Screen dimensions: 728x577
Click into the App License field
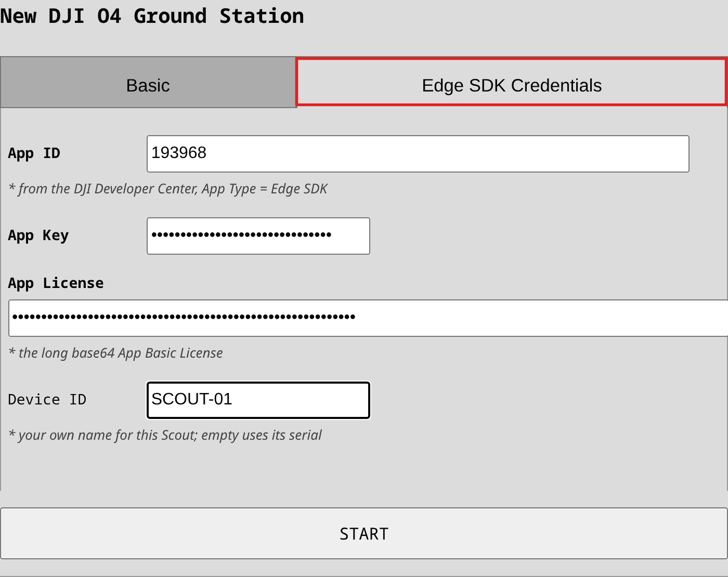(368, 318)
